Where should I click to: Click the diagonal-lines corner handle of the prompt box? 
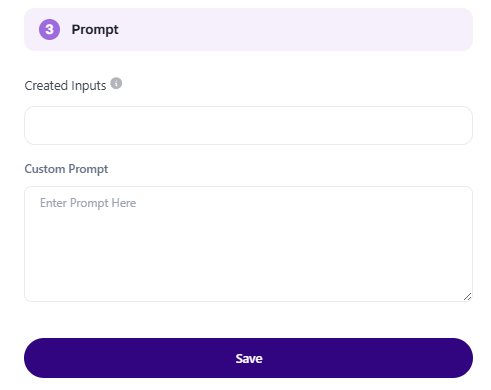467,296
